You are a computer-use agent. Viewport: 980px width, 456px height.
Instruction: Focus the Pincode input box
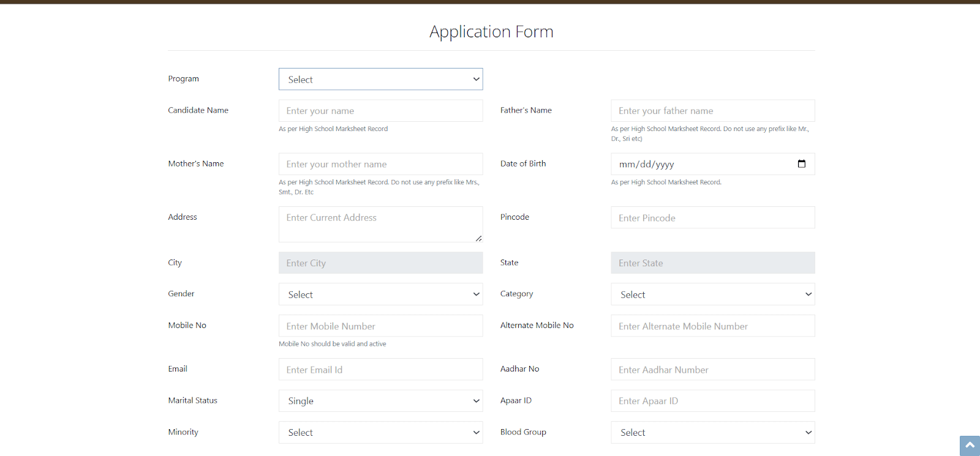(x=712, y=218)
